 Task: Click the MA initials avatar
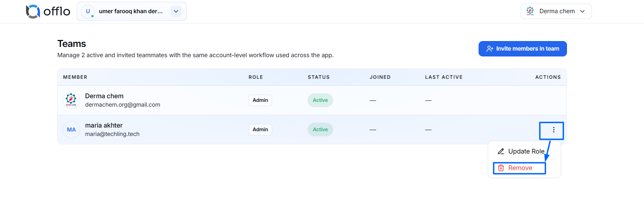coord(71,130)
